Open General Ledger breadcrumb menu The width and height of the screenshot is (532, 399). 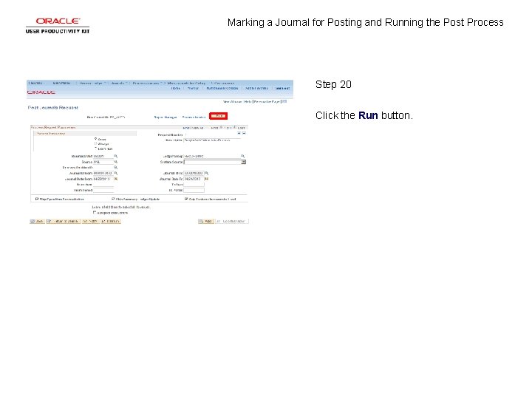click(92, 83)
